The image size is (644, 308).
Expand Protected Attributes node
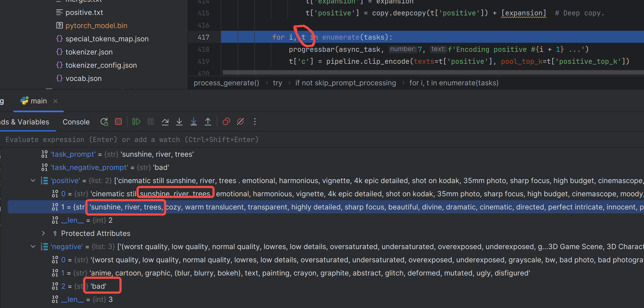click(x=43, y=233)
